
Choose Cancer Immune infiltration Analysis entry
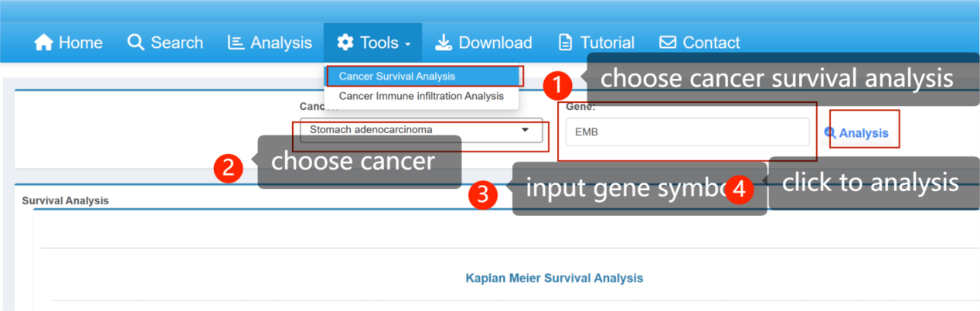pos(421,96)
